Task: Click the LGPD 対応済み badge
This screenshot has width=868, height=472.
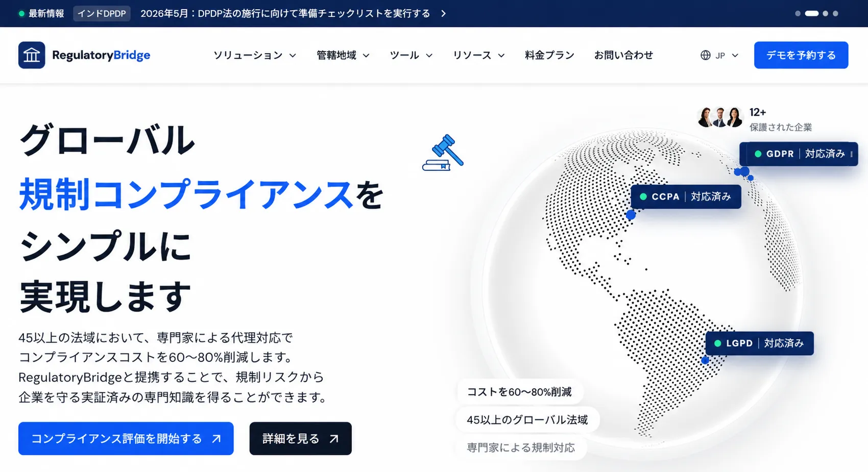Action: pyautogui.click(x=760, y=343)
